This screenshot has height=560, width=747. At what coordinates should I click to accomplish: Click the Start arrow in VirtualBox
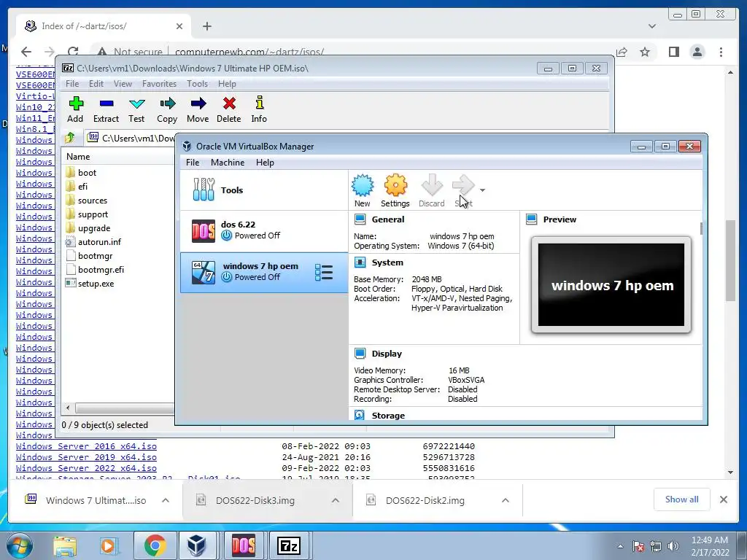(x=463, y=186)
